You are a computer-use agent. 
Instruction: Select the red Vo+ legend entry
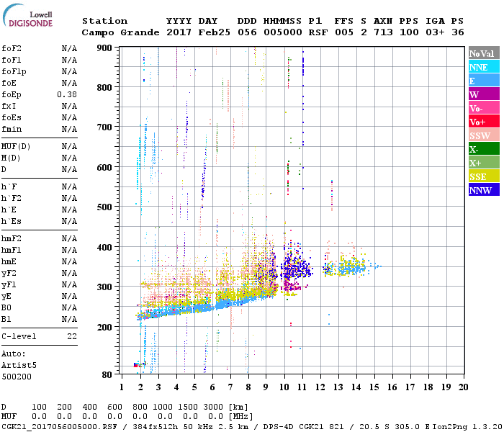click(x=483, y=122)
